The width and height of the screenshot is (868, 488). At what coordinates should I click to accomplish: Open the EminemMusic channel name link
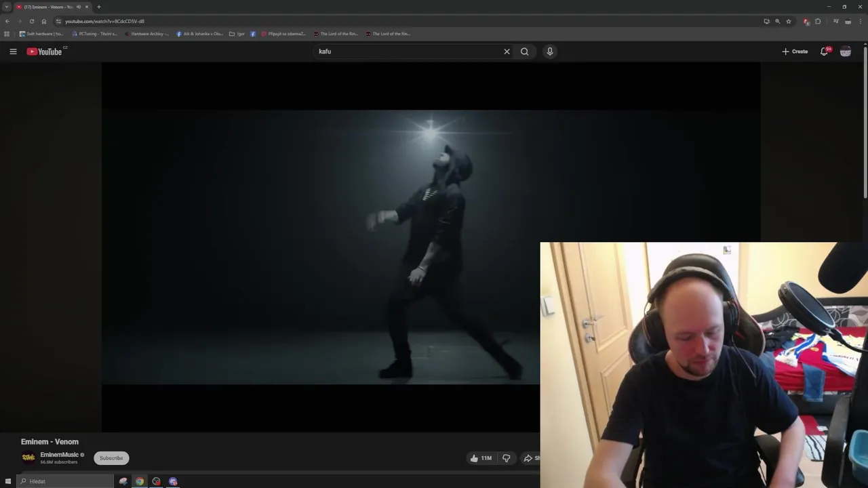coord(59,455)
